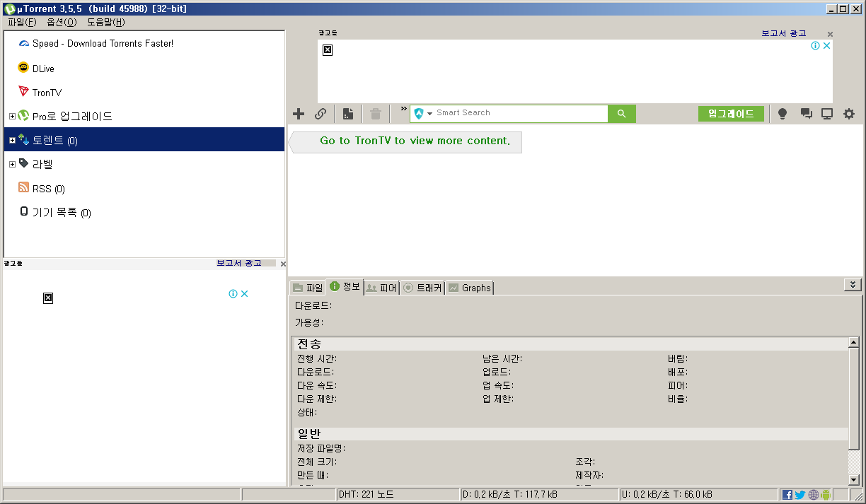Screen dimensions: 866x504
Task: Switch to the 피어 tab
Action: [x=381, y=288]
